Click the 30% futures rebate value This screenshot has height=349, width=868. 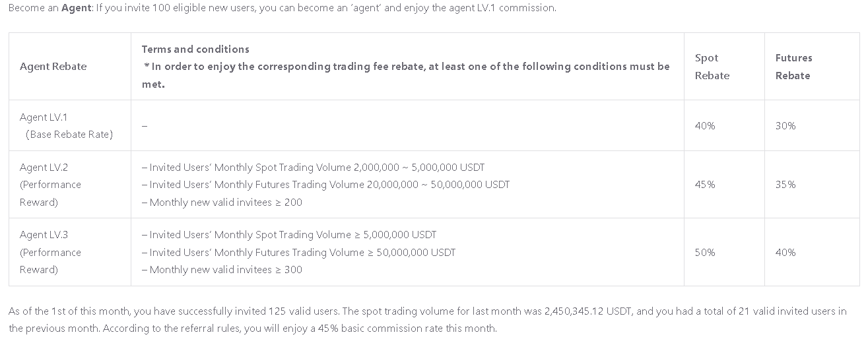[x=785, y=126]
